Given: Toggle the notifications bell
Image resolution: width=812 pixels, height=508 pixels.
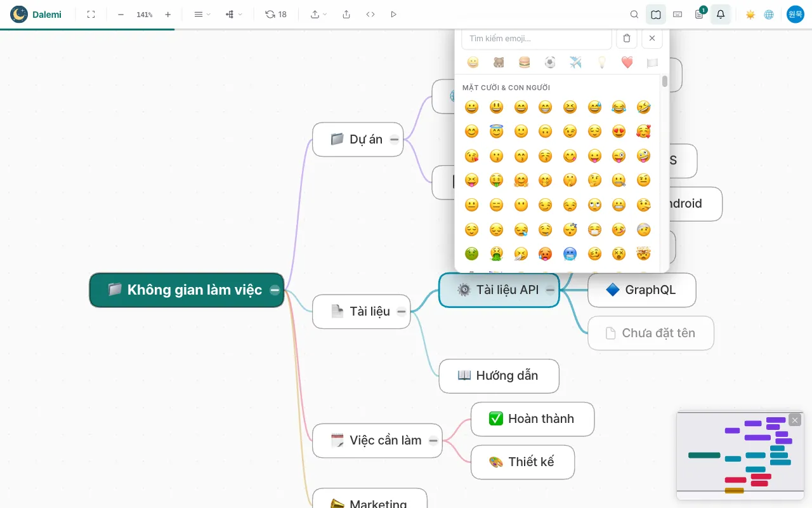Looking at the screenshot, I should (721, 14).
